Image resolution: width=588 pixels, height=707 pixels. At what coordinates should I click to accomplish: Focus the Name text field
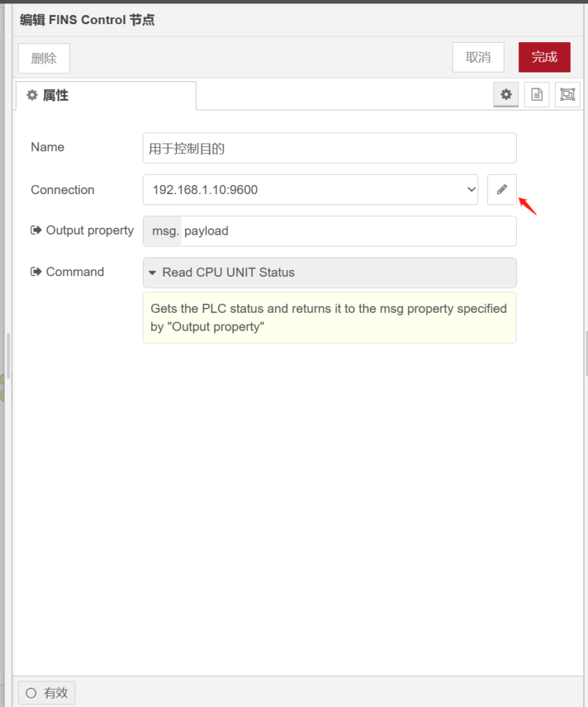[x=329, y=148]
